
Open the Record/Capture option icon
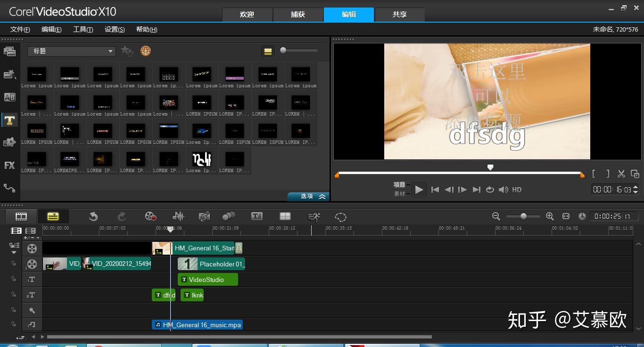click(x=150, y=216)
